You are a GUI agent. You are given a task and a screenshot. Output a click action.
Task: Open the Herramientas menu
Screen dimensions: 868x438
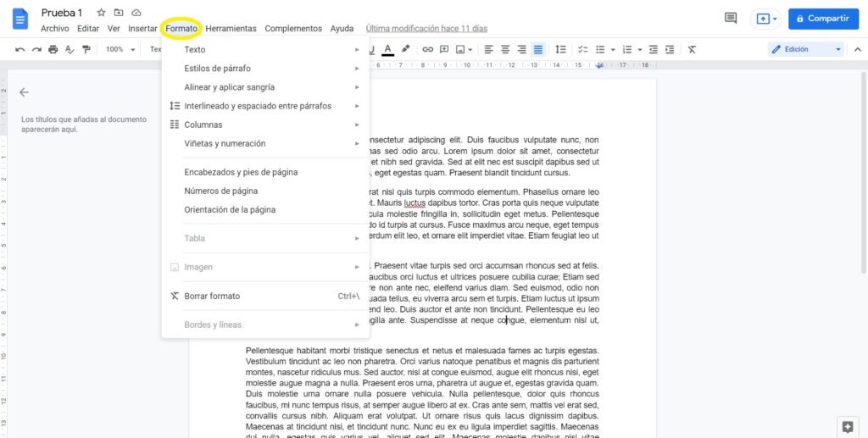[x=231, y=28]
